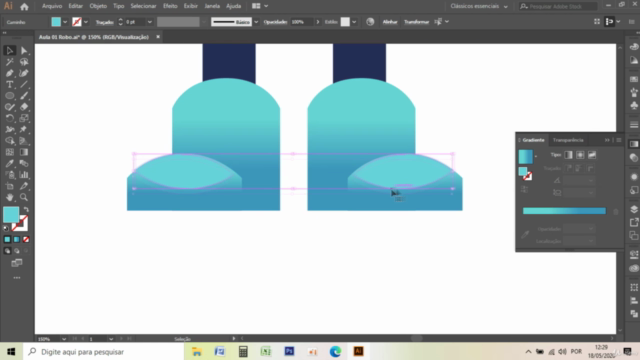Select the Curvature tool

point(24,73)
